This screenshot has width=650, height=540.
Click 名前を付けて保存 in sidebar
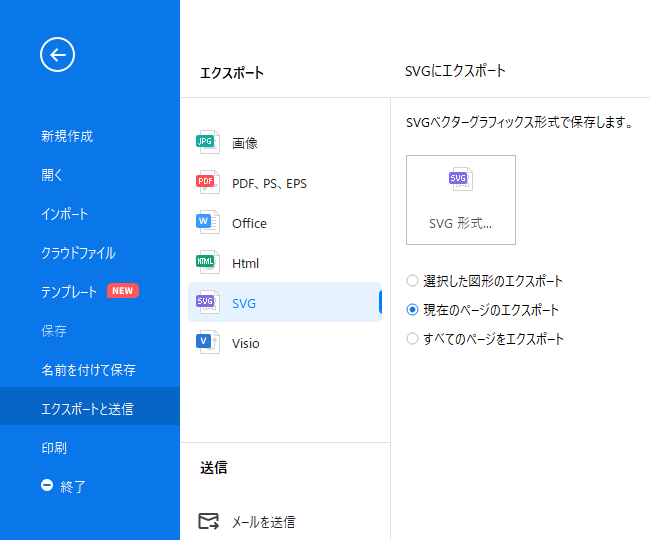pyautogui.click(x=88, y=370)
